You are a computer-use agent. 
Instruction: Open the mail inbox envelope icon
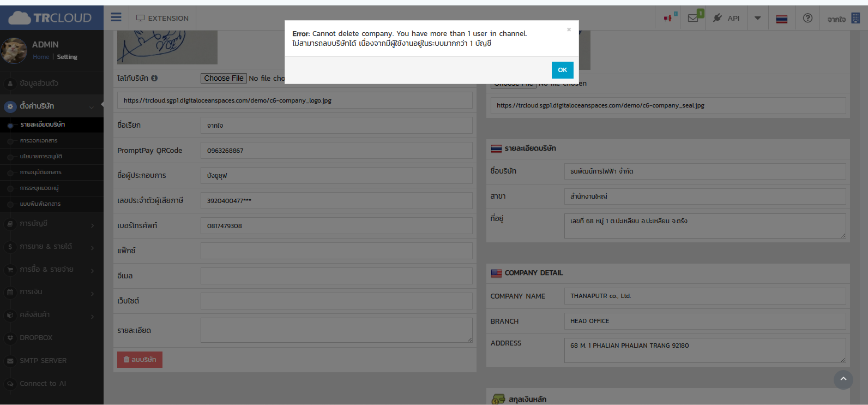coord(693,18)
